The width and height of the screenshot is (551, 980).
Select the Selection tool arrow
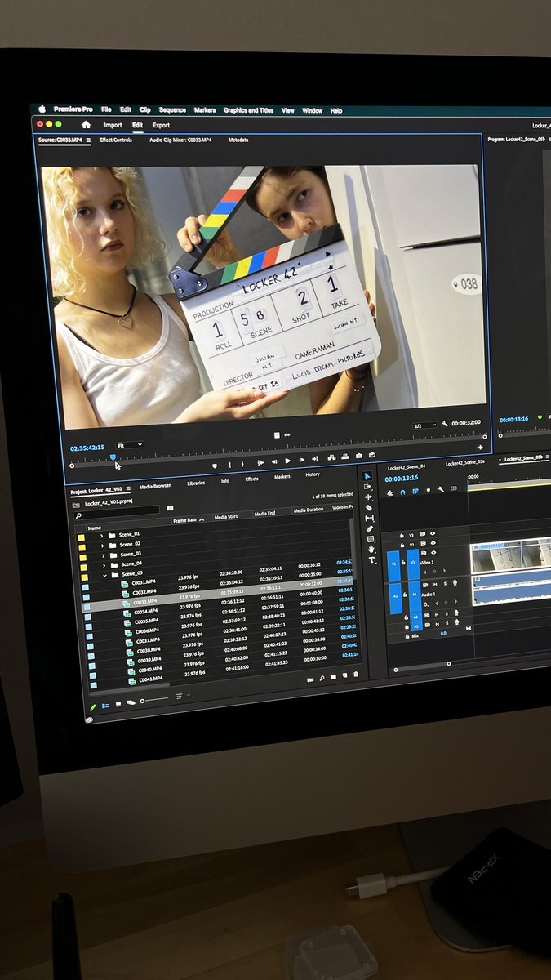[x=367, y=476]
